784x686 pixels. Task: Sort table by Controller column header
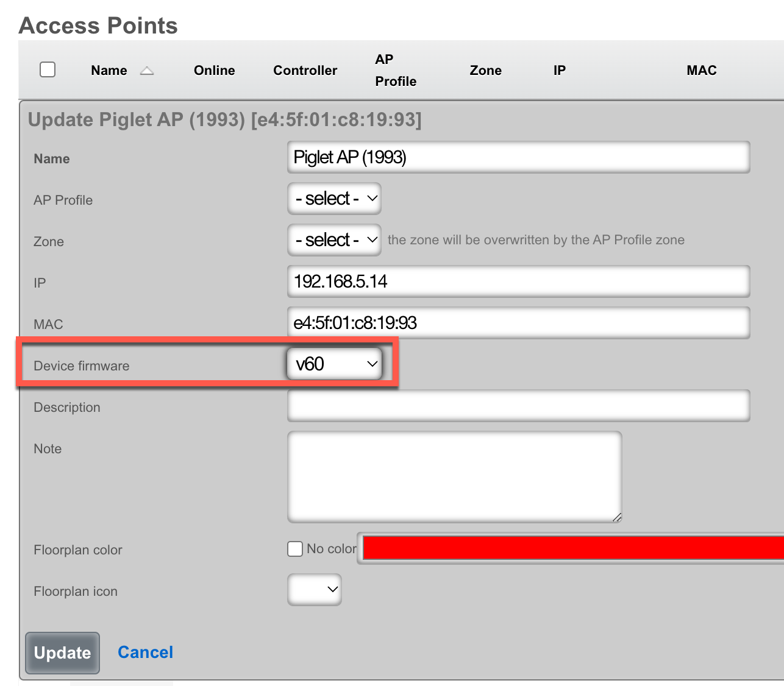coord(305,71)
